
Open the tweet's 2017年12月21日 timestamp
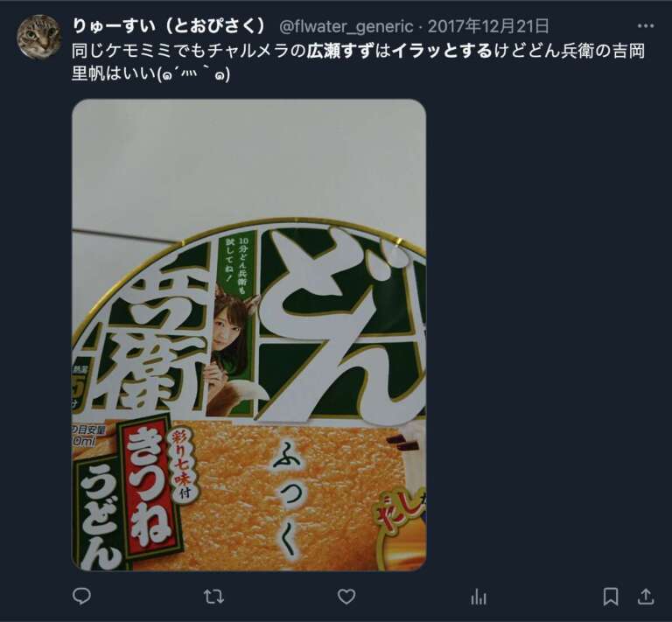pos(488,26)
